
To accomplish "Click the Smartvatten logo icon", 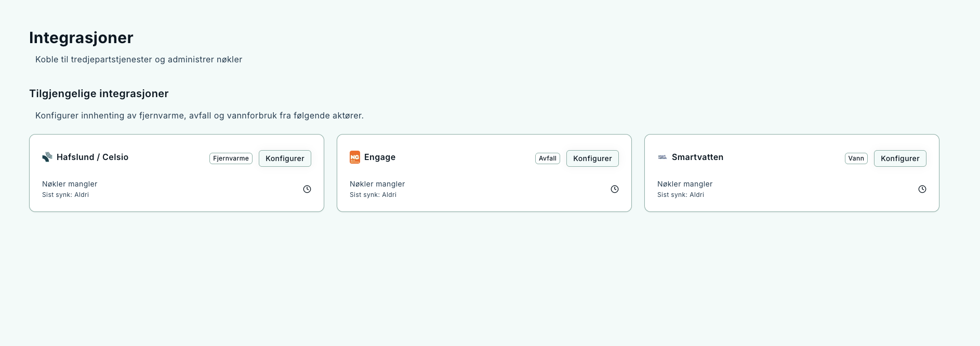I will [x=663, y=157].
